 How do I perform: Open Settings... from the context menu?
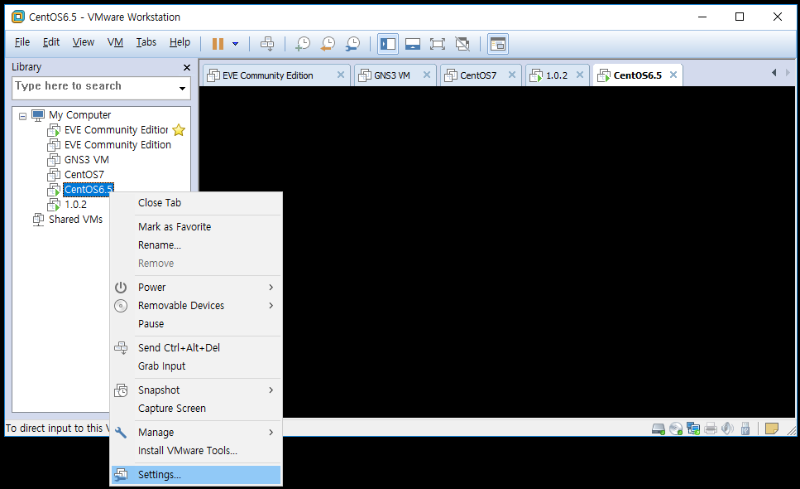pyautogui.click(x=196, y=475)
